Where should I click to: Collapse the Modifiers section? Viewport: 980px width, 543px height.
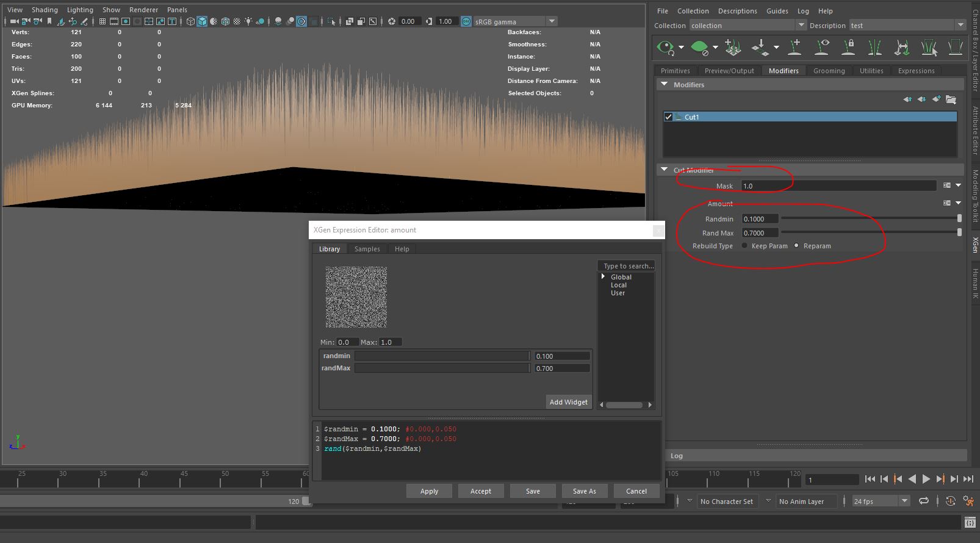click(x=665, y=85)
